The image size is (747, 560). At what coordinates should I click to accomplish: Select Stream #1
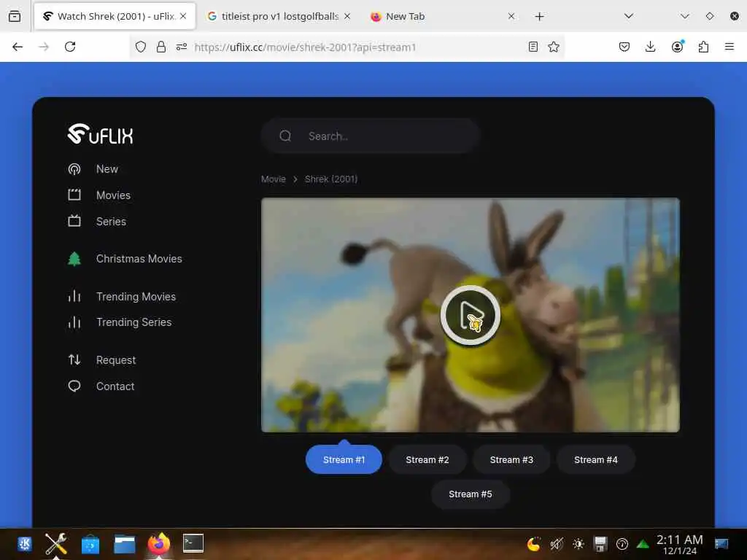(x=344, y=459)
